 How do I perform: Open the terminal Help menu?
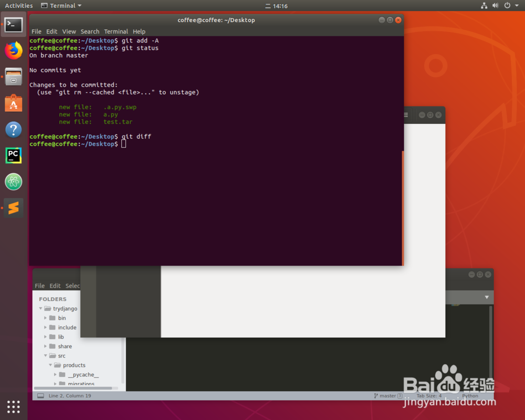point(139,31)
